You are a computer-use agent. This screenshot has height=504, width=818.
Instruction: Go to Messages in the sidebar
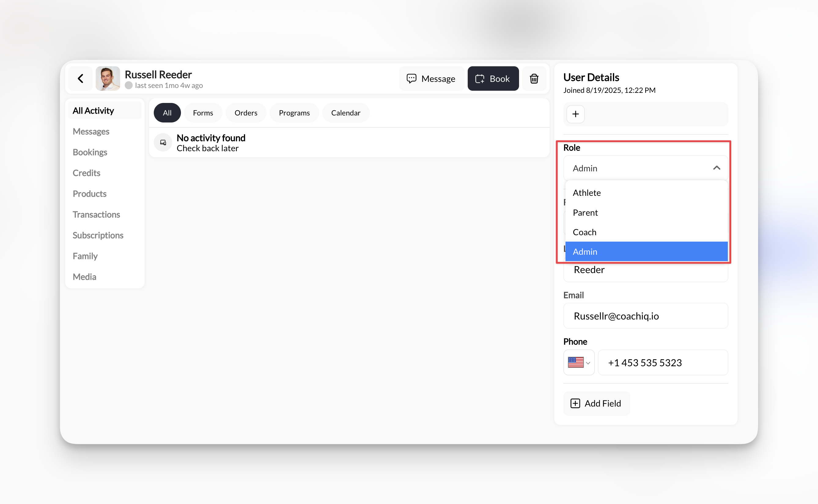[x=91, y=131]
